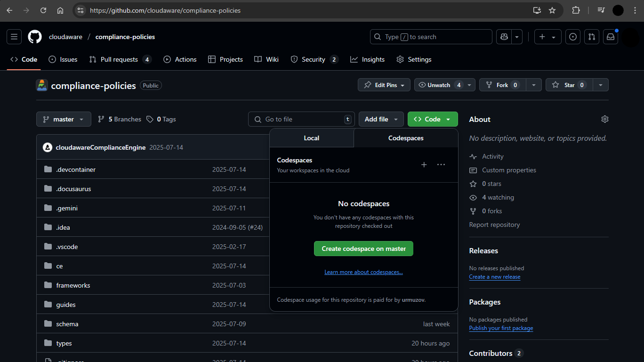Switch to the Local tab
This screenshot has width=644, height=362.
[312, 138]
